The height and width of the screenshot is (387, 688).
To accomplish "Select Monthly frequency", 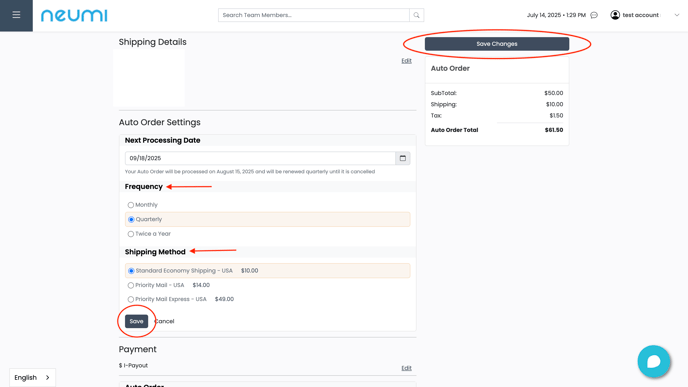I will (x=131, y=205).
